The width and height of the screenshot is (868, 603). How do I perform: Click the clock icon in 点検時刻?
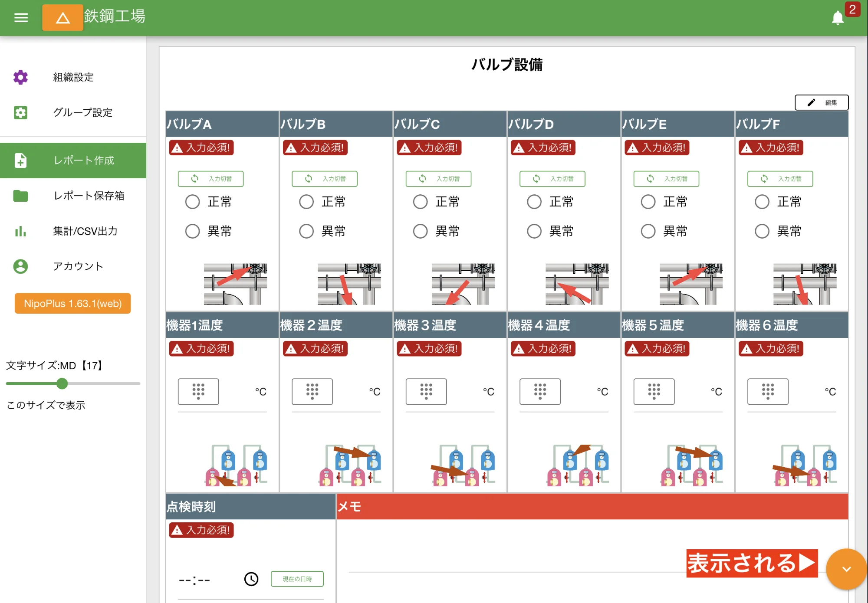(x=251, y=579)
